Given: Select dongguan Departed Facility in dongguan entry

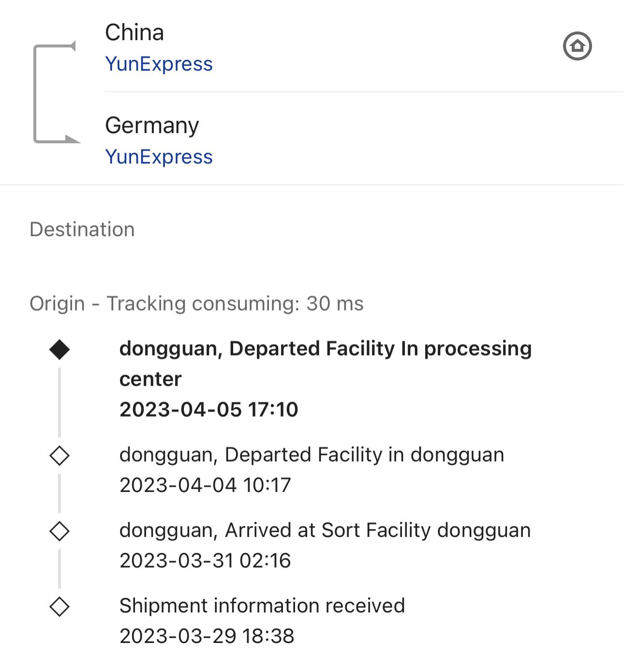Looking at the screenshot, I should (312, 455).
